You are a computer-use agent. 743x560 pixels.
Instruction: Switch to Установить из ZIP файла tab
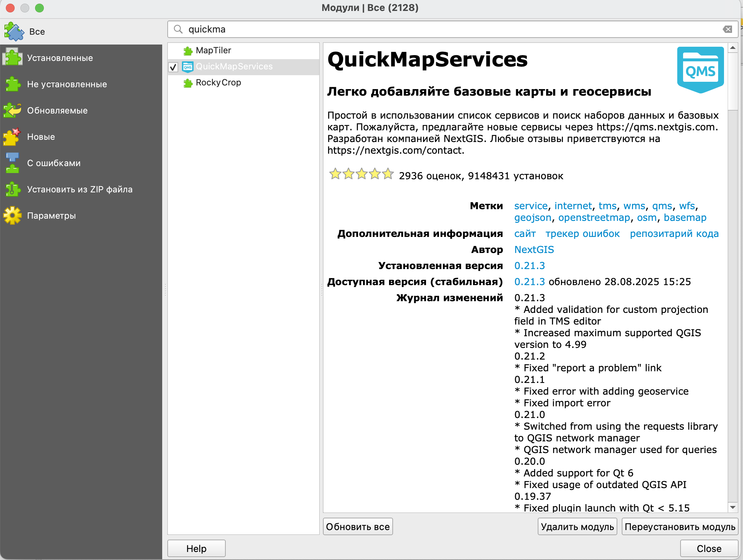[x=80, y=189]
